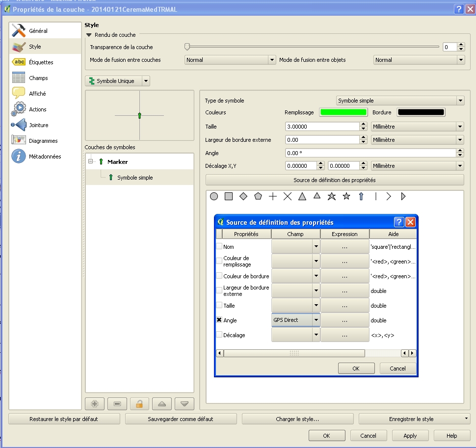476x448 pixels.
Task: Open the Métadonnées tab
Action: (45, 157)
